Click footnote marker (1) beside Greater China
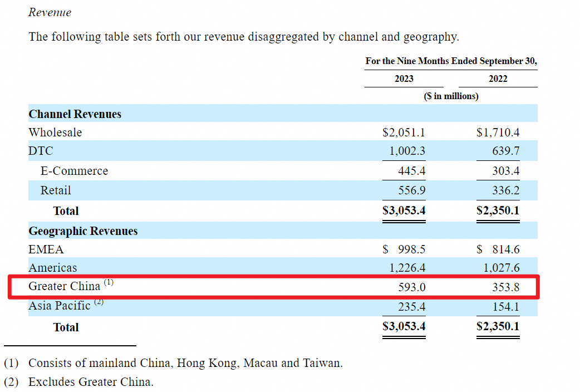 (x=109, y=282)
